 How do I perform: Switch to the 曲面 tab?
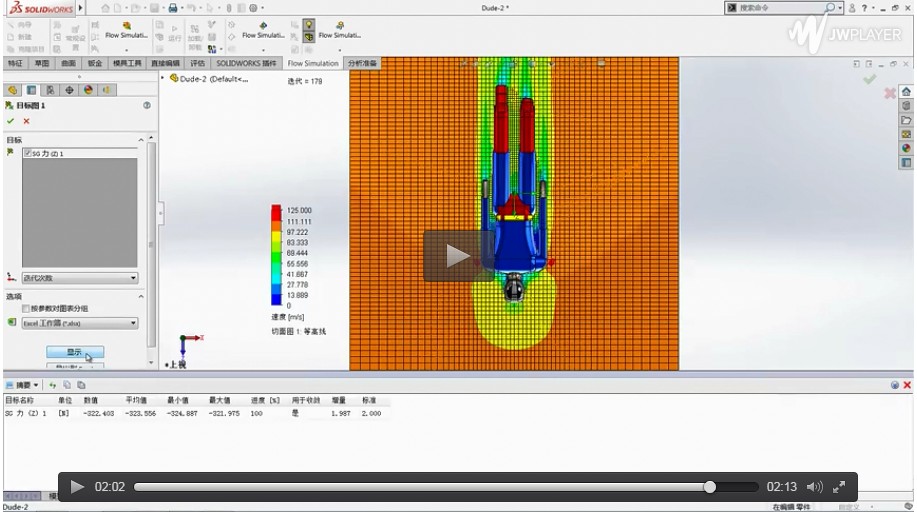[68, 63]
